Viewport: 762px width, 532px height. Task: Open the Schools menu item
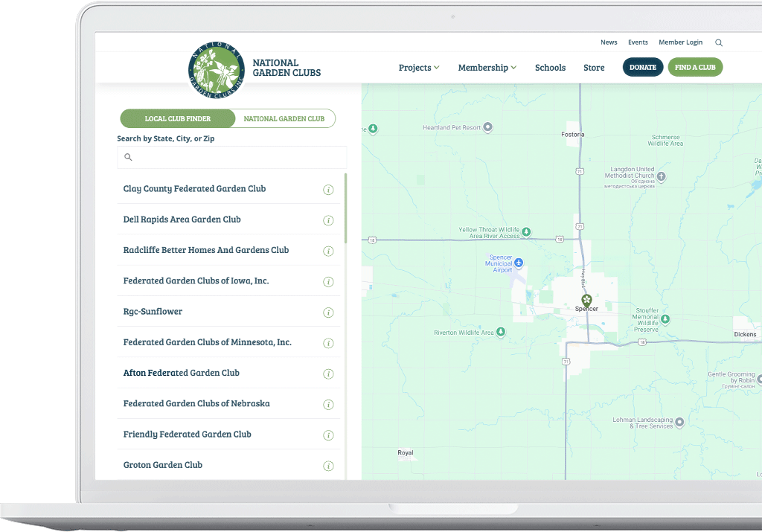(x=550, y=68)
